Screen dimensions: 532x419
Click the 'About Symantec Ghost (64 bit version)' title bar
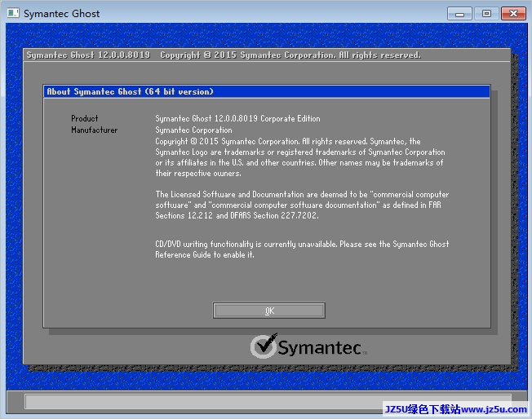pos(266,91)
